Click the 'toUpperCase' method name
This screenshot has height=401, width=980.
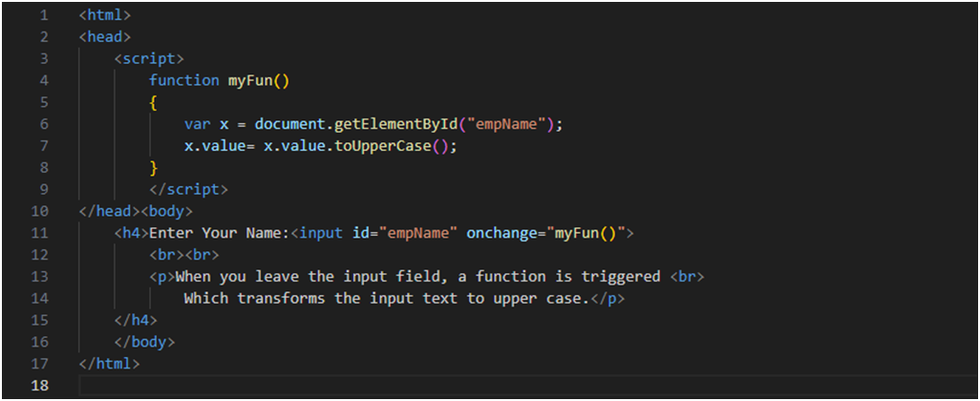point(383,145)
